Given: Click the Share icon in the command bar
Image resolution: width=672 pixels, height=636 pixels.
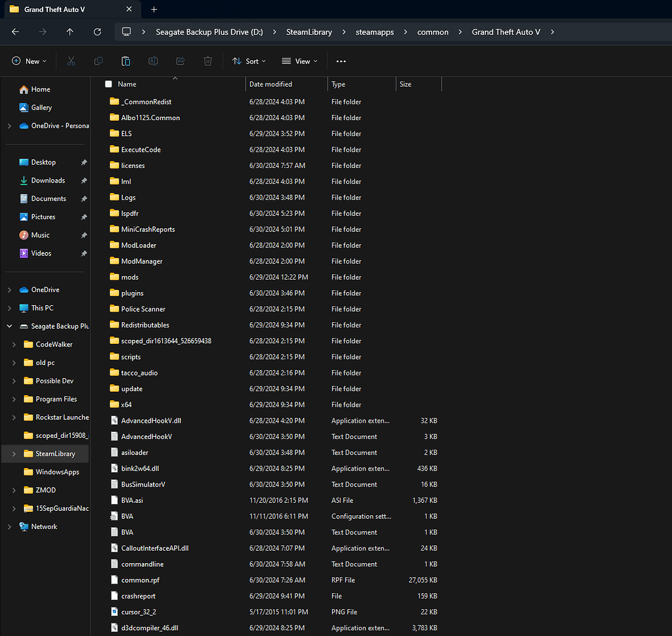Looking at the screenshot, I should [180, 61].
